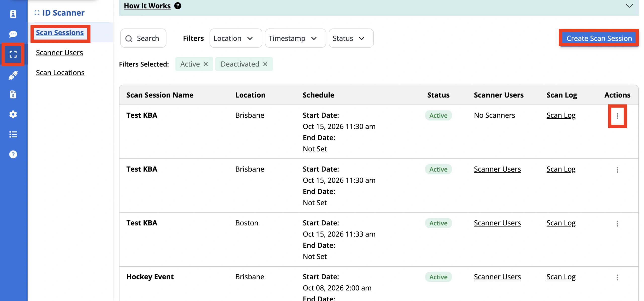
Task: Click the Schedule column header
Action: coord(318,95)
